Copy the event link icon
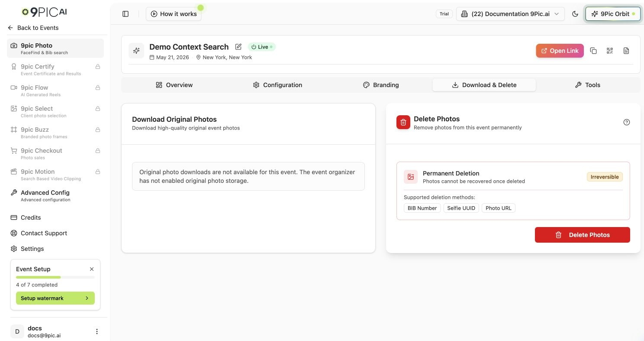The height and width of the screenshot is (341, 644). (593, 51)
